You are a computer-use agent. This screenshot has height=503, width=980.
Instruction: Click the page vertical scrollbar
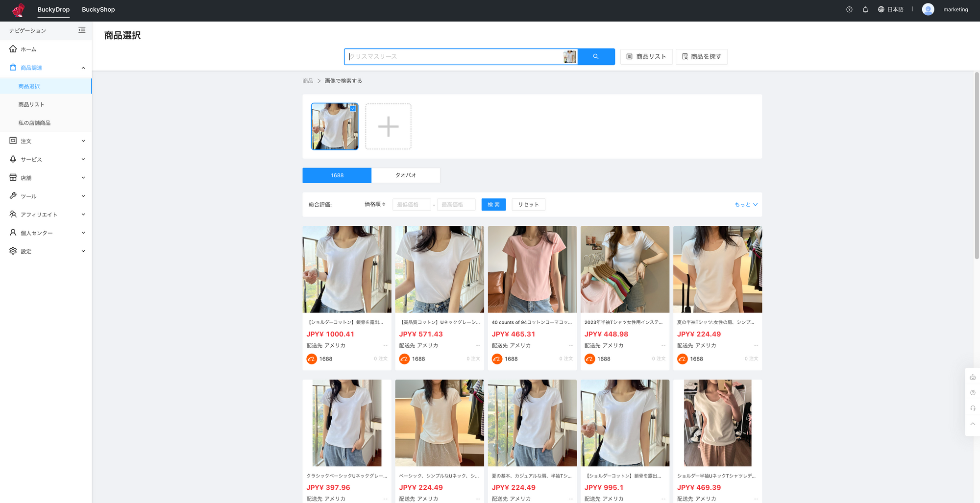coord(977,166)
